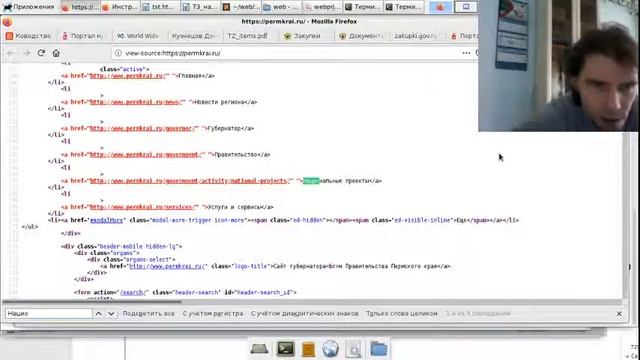Toggle Подсветить все option

click(149, 313)
